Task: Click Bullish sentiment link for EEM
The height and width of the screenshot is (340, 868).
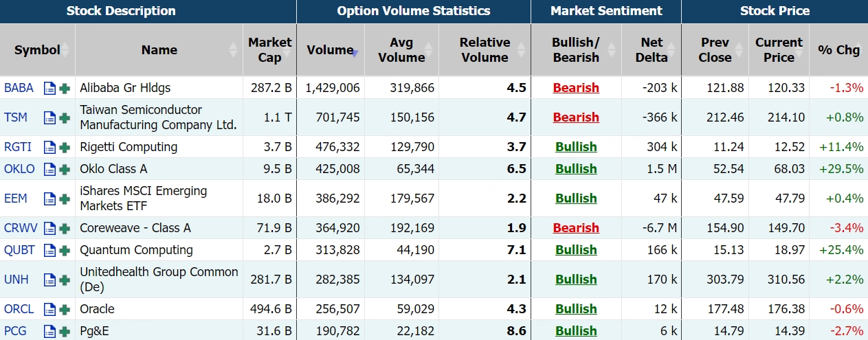Action: pyautogui.click(x=576, y=199)
